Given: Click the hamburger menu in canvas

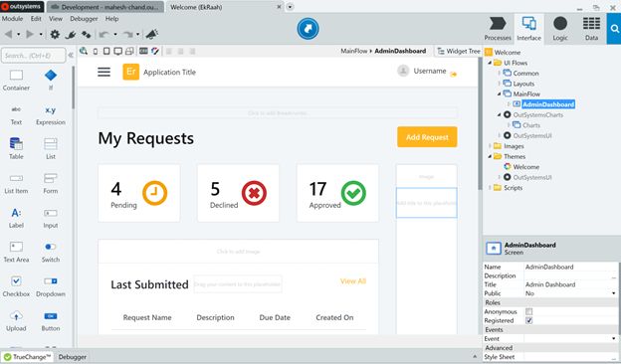Looking at the screenshot, I should [103, 72].
